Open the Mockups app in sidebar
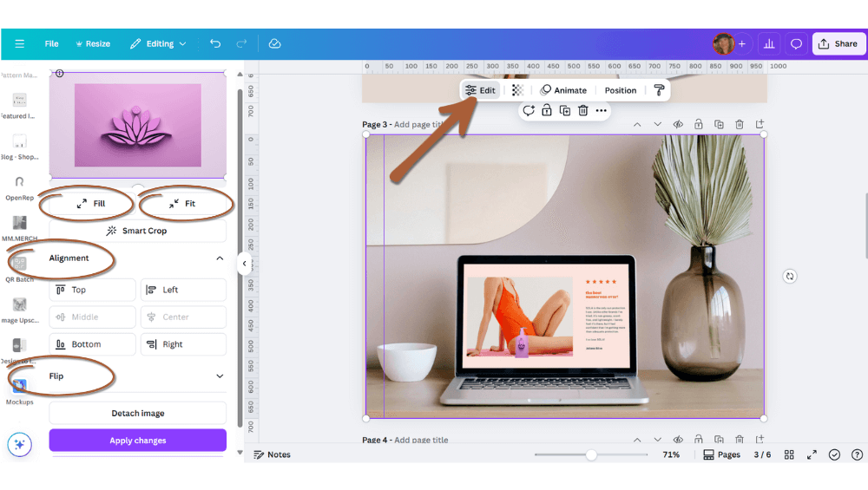 point(19,391)
